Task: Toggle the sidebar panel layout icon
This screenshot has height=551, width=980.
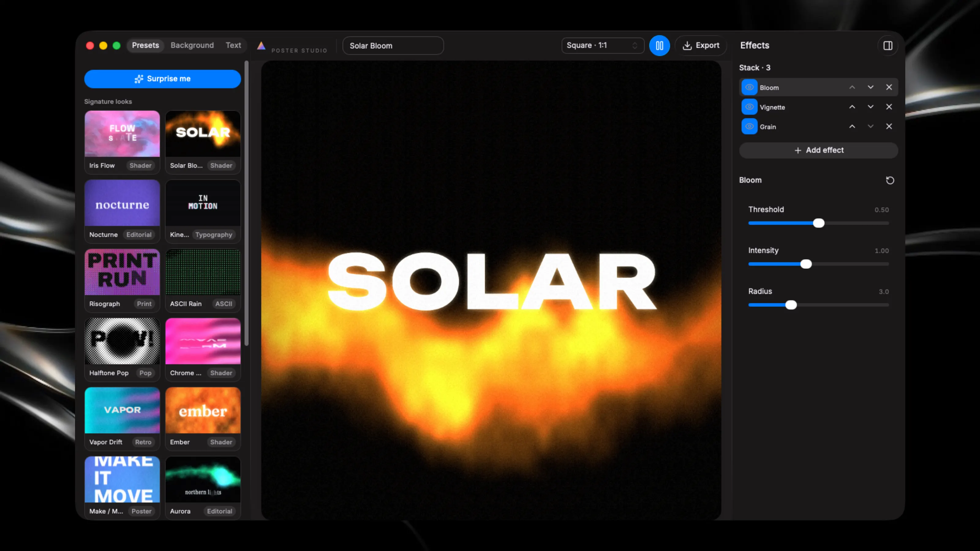Action: (x=888, y=46)
